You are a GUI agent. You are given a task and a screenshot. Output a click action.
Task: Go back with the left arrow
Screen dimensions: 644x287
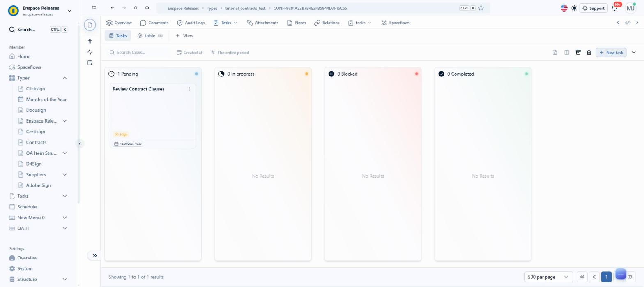click(x=112, y=8)
